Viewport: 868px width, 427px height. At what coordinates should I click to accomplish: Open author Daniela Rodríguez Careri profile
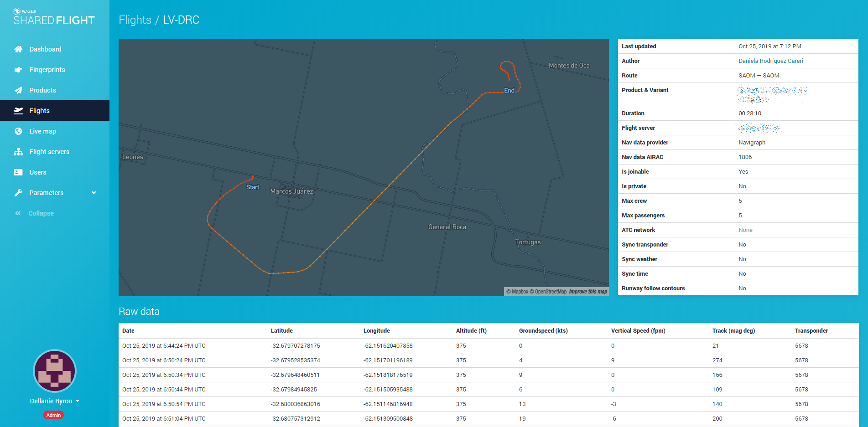click(771, 61)
